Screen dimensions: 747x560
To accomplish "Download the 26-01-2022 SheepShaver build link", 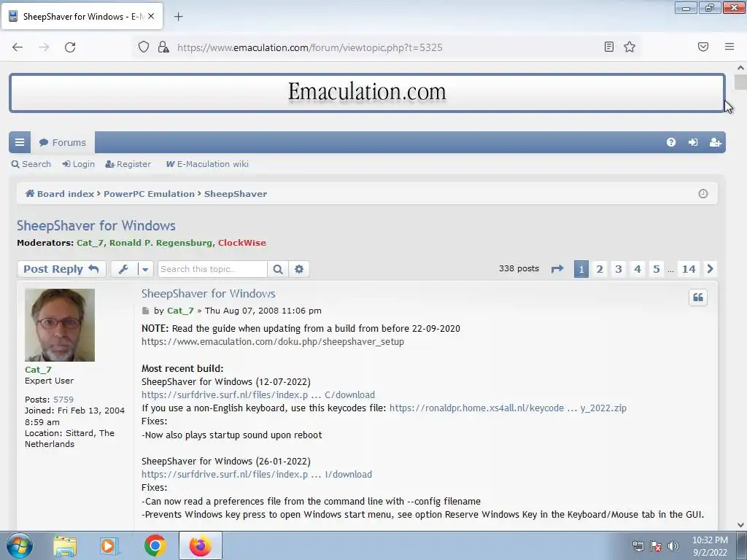I will [x=257, y=474].
